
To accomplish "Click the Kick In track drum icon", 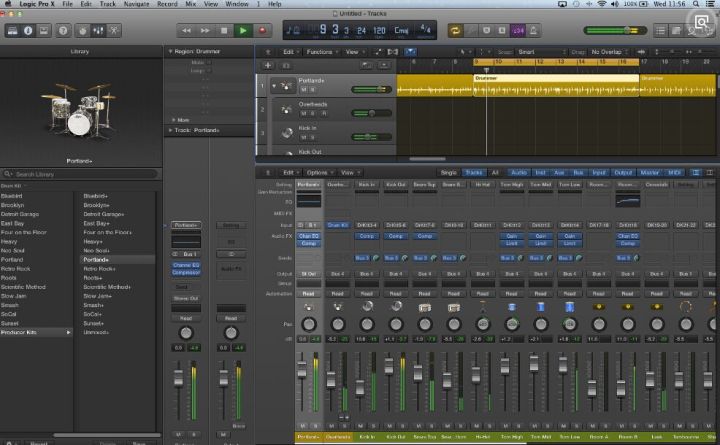I will (285, 133).
